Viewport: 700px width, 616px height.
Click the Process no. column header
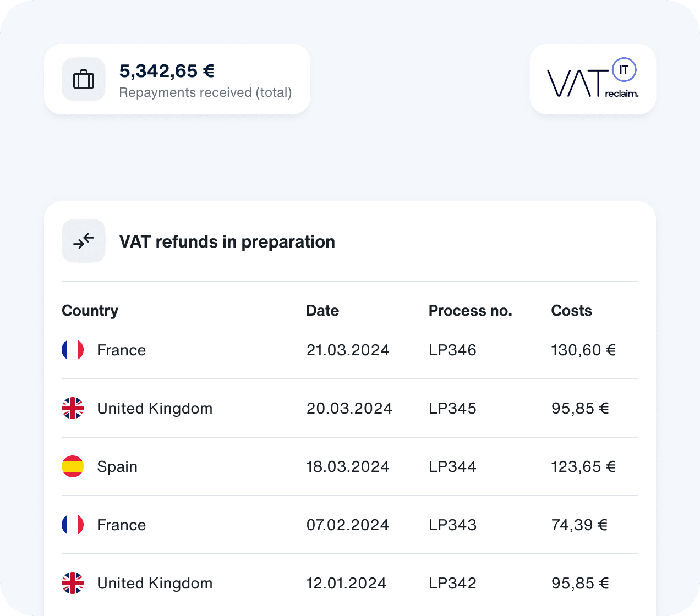[x=470, y=311]
